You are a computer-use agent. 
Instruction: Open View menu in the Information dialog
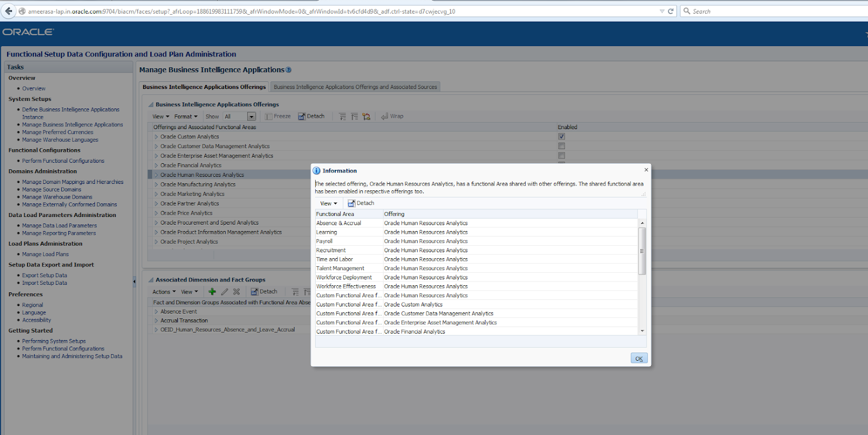tap(328, 203)
